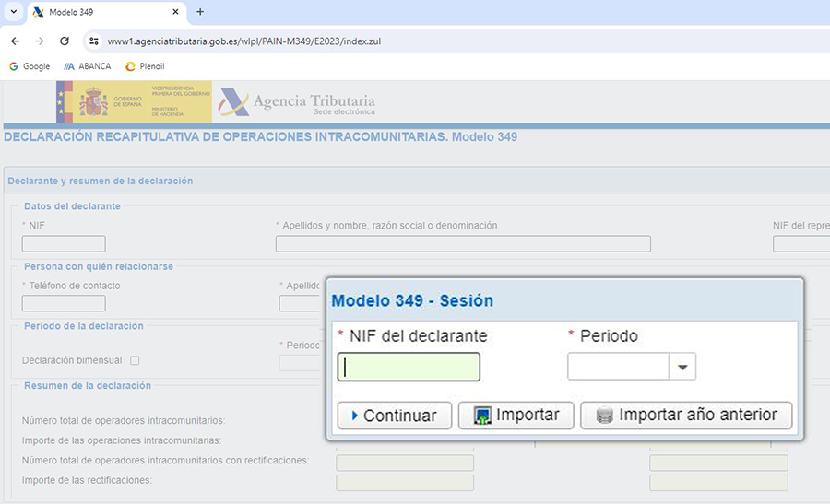This screenshot has height=504, width=830.
Task: Open the Google bookmark
Action: pos(30,66)
